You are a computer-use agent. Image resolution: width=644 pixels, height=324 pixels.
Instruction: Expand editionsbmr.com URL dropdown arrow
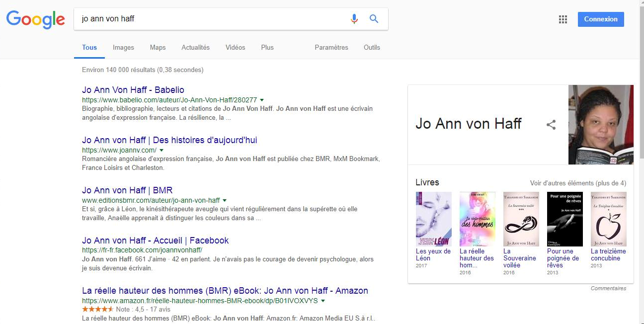pos(225,201)
